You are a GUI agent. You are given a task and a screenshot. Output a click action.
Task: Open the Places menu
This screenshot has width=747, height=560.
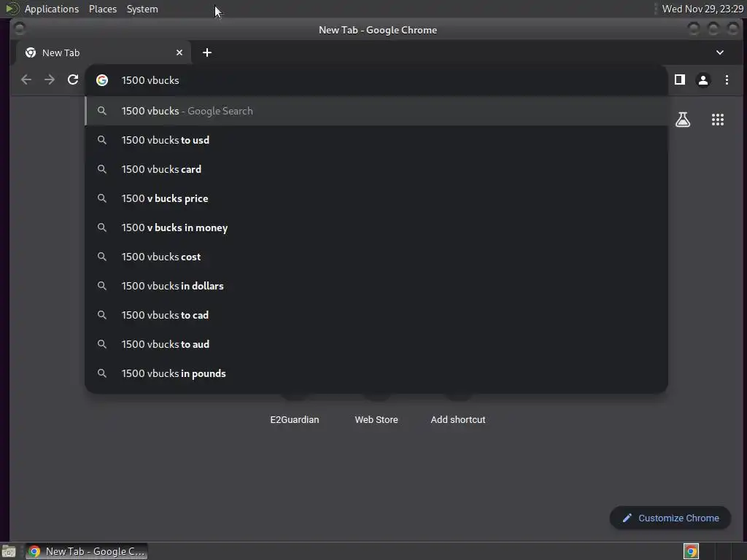point(103,9)
